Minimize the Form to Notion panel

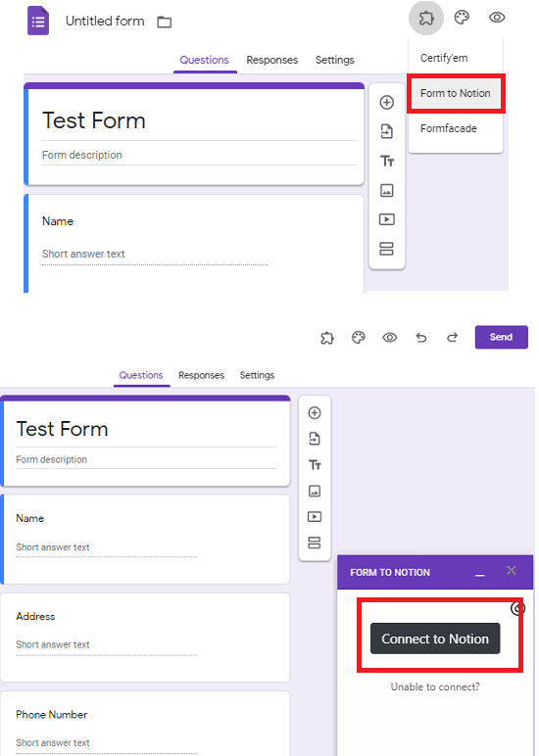(x=479, y=573)
